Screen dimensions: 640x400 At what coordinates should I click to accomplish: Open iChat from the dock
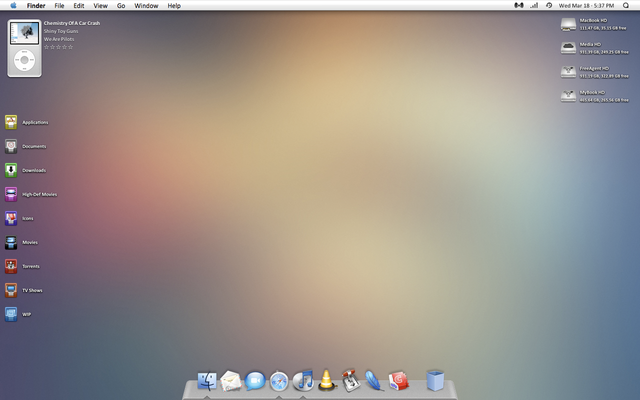(255, 381)
